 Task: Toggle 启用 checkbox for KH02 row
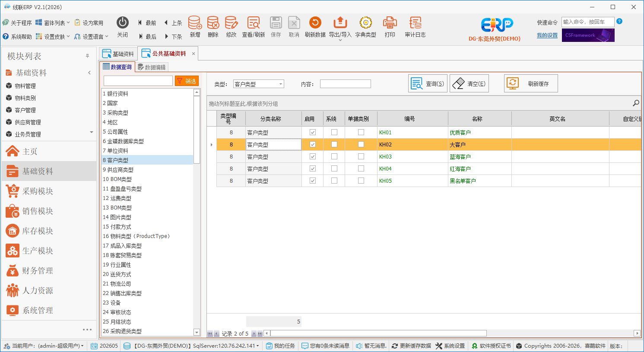(x=313, y=144)
